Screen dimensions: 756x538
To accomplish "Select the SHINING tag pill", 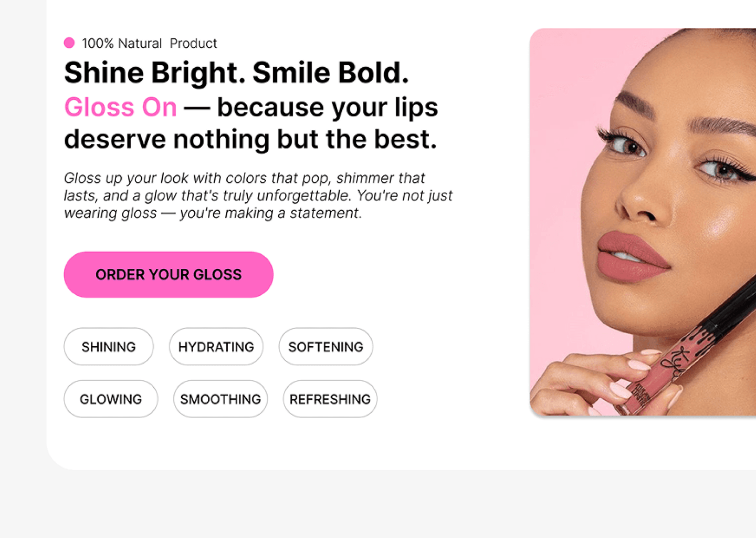I will pos(109,347).
